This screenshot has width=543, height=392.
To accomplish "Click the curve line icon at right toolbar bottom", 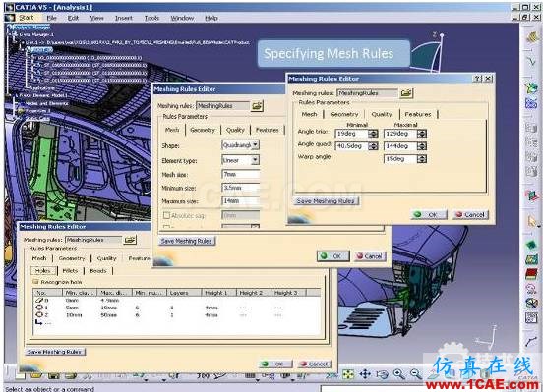I will (531, 342).
